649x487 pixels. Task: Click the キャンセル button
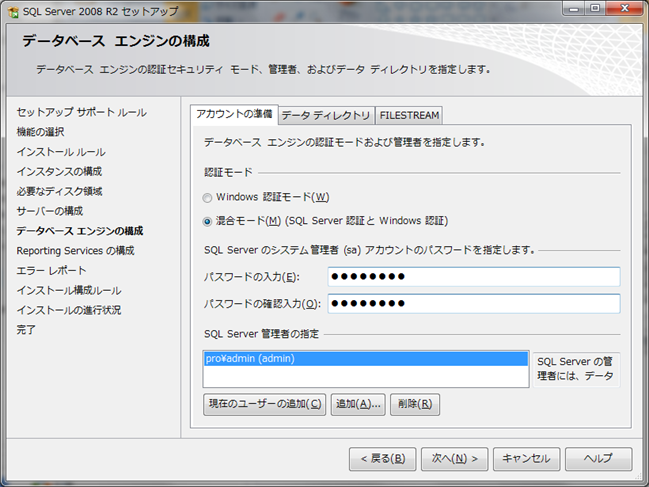click(526, 458)
